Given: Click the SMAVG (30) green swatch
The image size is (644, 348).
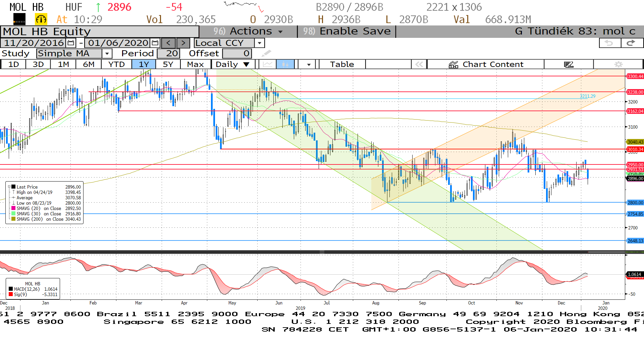Looking at the screenshot, I should 13,214.
